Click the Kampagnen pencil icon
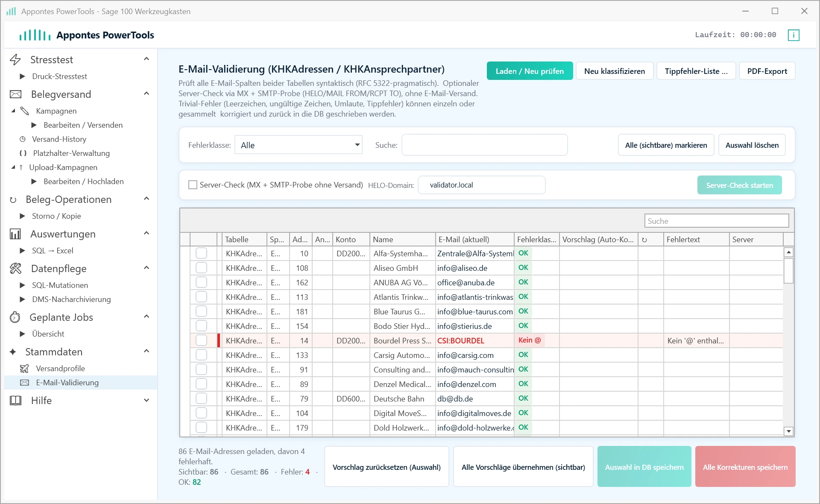820x504 pixels. click(x=25, y=111)
